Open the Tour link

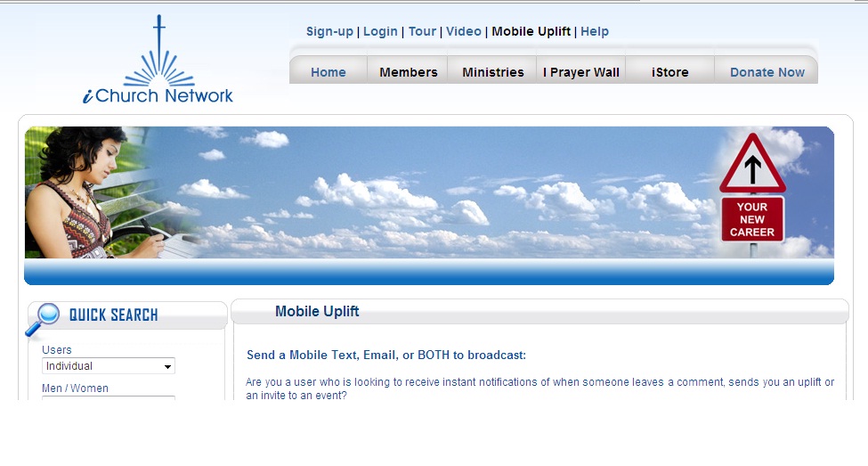click(422, 31)
